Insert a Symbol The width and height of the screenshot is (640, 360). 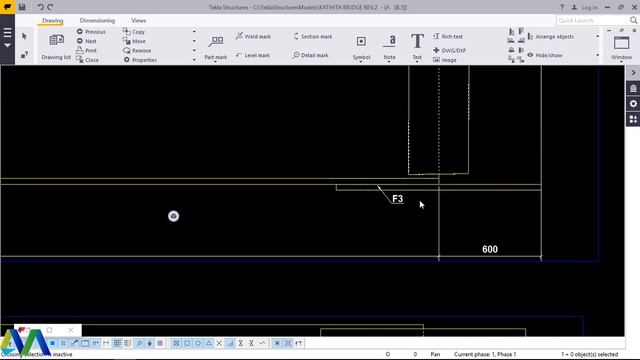pyautogui.click(x=361, y=47)
